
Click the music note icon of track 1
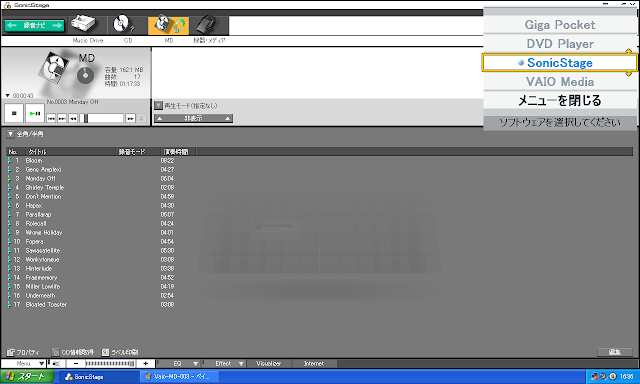(9, 161)
